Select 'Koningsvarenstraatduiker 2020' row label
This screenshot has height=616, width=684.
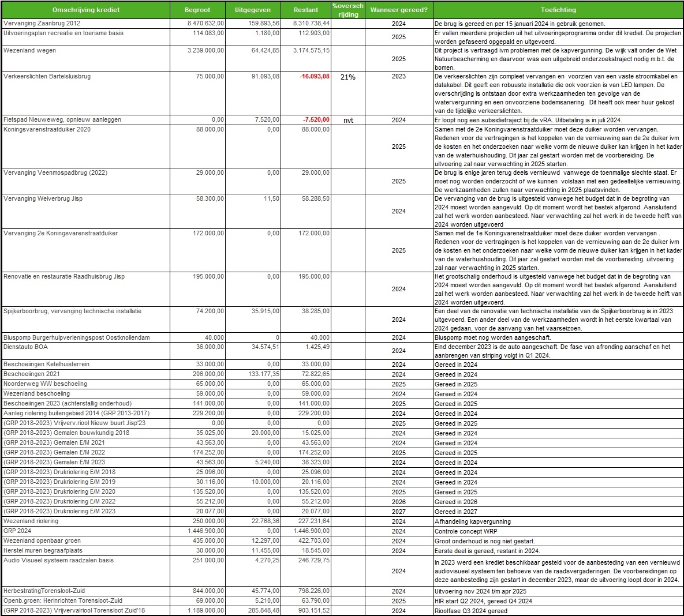coord(47,129)
